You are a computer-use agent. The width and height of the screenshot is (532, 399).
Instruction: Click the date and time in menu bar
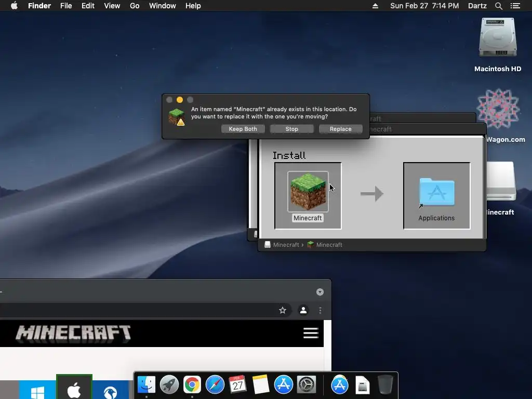click(x=424, y=6)
